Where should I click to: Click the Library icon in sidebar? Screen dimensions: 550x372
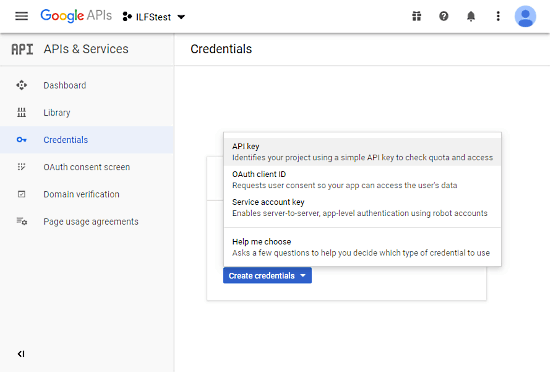point(21,113)
